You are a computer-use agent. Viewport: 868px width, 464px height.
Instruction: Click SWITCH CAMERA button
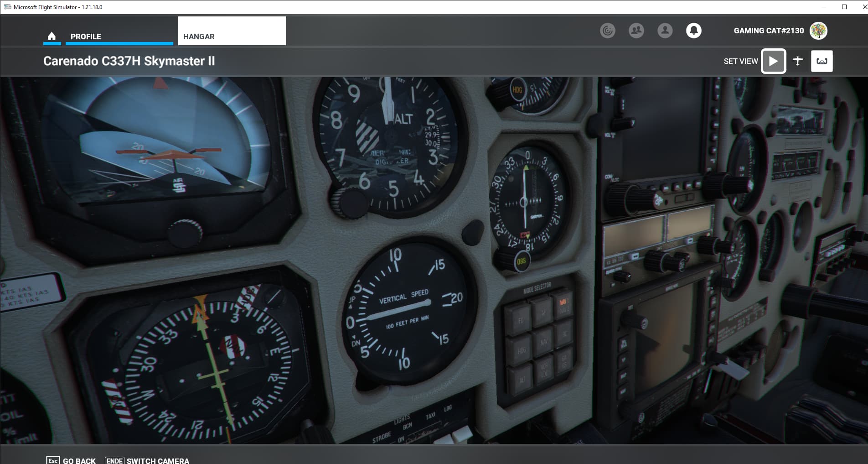(x=147, y=460)
